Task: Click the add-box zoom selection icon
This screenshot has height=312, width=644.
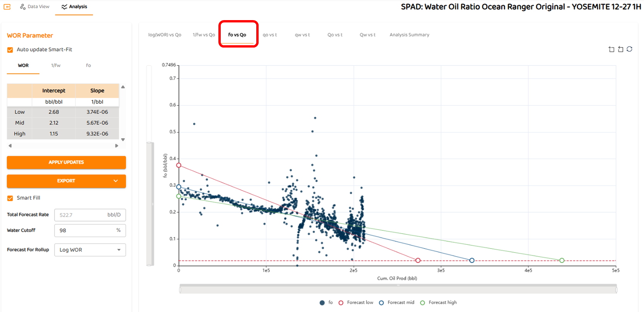Action: coord(611,49)
